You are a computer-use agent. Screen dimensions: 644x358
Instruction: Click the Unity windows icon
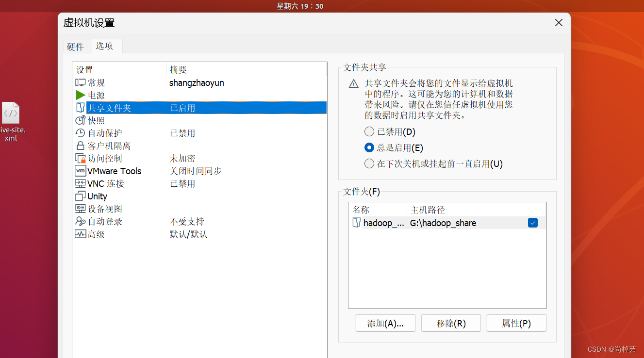click(81, 196)
